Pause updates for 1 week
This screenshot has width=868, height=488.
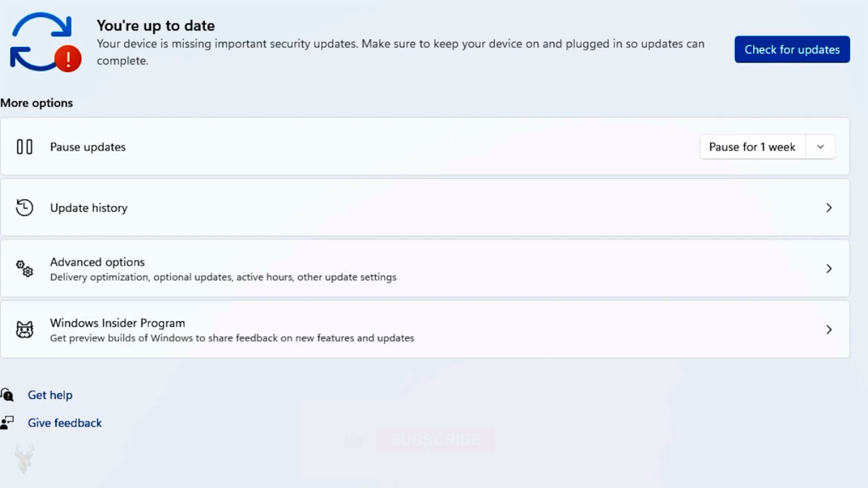pos(752,147)
